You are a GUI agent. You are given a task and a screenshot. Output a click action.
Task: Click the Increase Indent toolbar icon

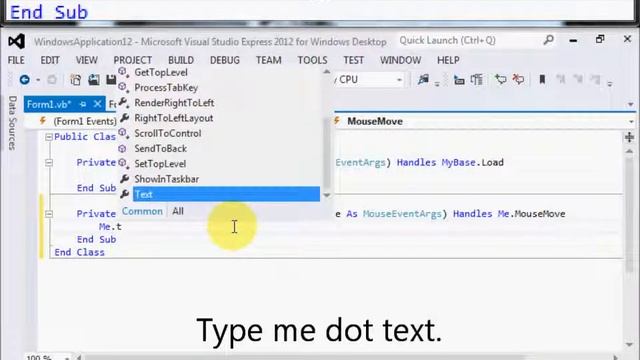(477, 80)
